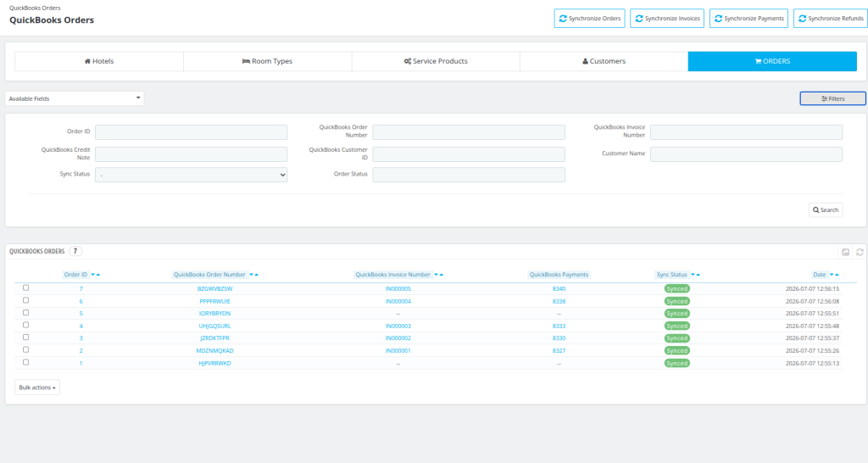
Task: Sort Sync Status column descending
Action: (x=693, y=275)
